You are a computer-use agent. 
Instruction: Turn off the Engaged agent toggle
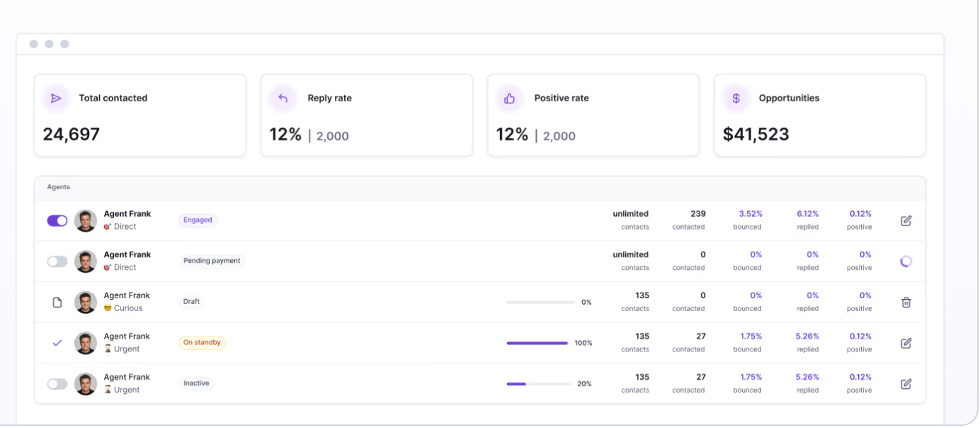(57, 220)
